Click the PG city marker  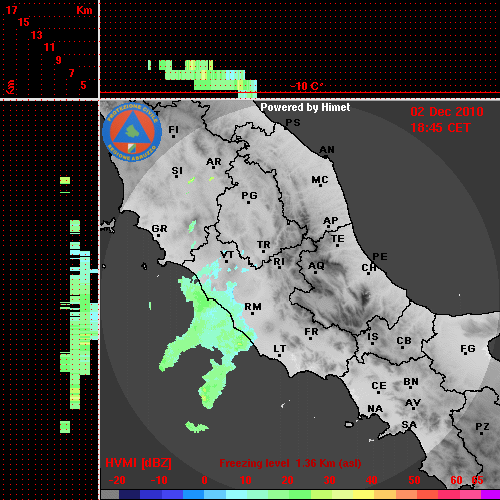(x=249, y=197)
